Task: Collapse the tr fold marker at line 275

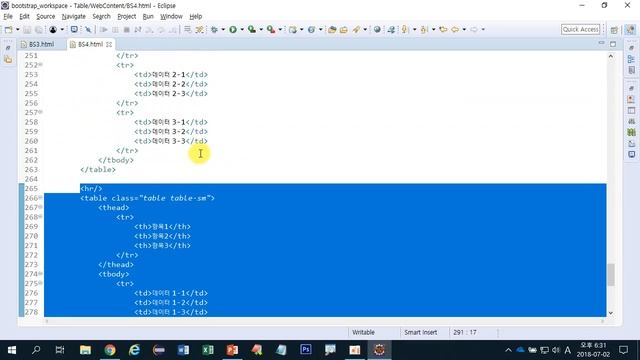Action: click(40, 283)
